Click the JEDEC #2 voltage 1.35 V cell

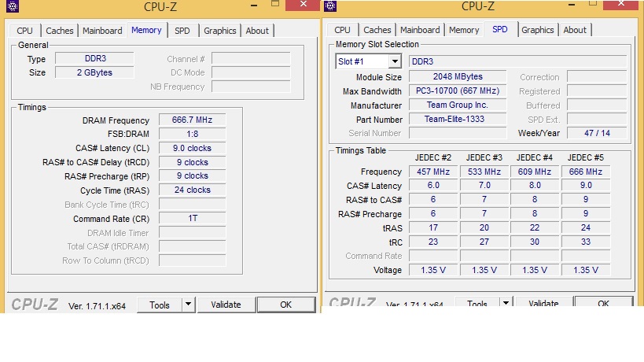(433, 271)
